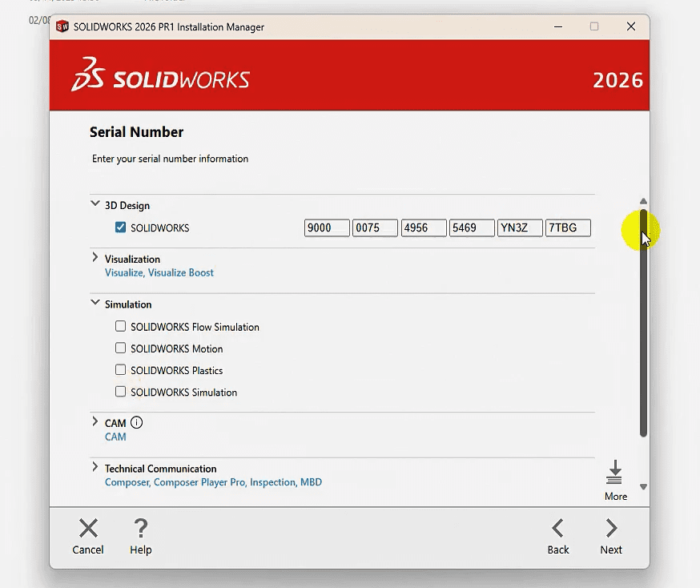Expand the Technical Communication section
The image size is (700, 588).
pyautogui.click(x=95, y=467)
